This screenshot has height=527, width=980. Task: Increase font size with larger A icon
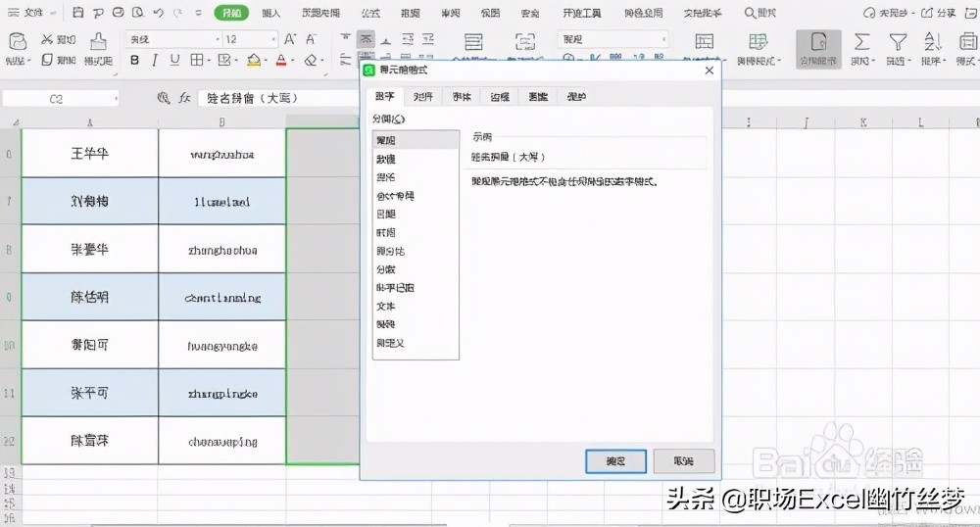(x=290, y=39)
